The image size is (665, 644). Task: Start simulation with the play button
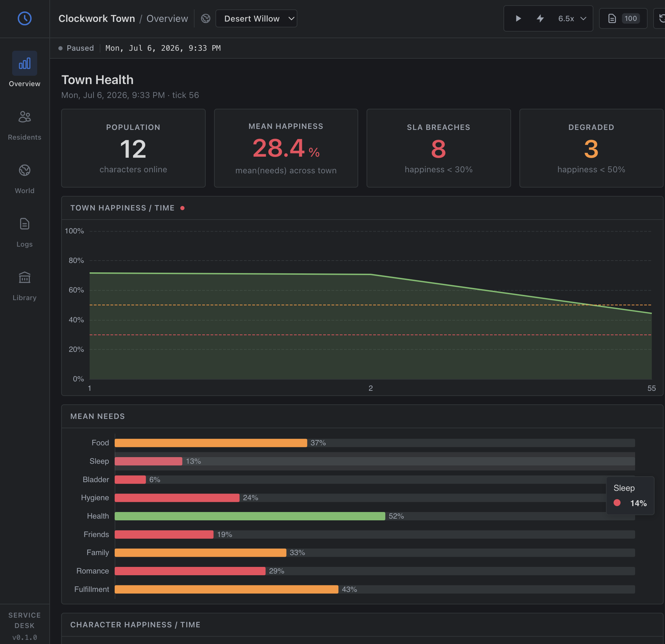(x=518, y=18)
